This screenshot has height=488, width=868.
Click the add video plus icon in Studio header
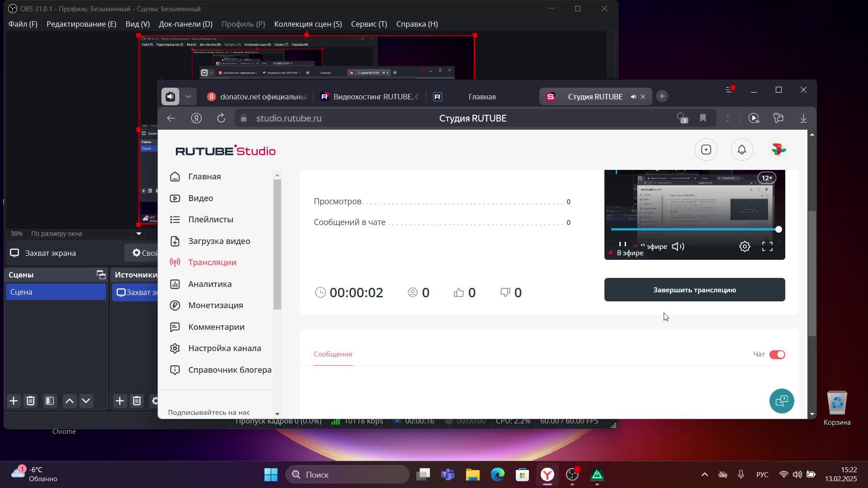coord(706,150)
